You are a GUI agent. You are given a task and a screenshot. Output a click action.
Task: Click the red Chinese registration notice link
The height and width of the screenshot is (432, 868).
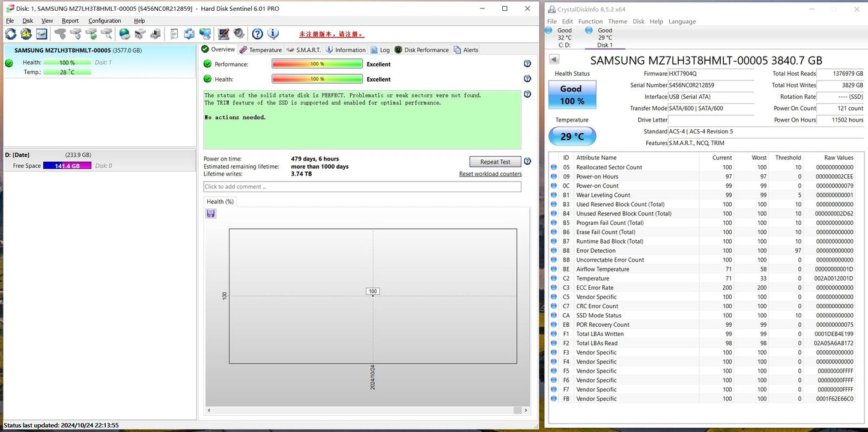click(332, 34)
